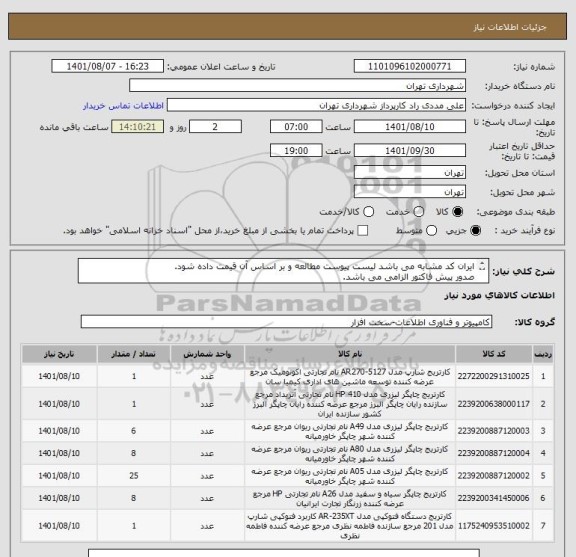
Task: Click the A80 laser cartridge name cell
Action: click(350, 453)
